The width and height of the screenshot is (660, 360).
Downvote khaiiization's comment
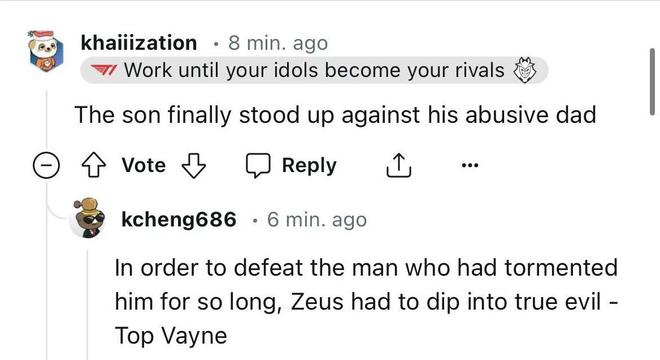[x=194, y=165]
